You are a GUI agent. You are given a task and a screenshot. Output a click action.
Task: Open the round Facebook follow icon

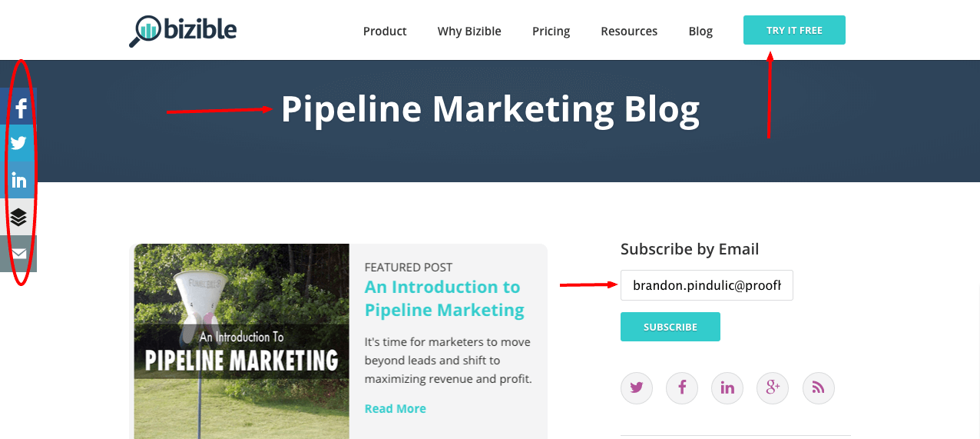coord(682,387)
